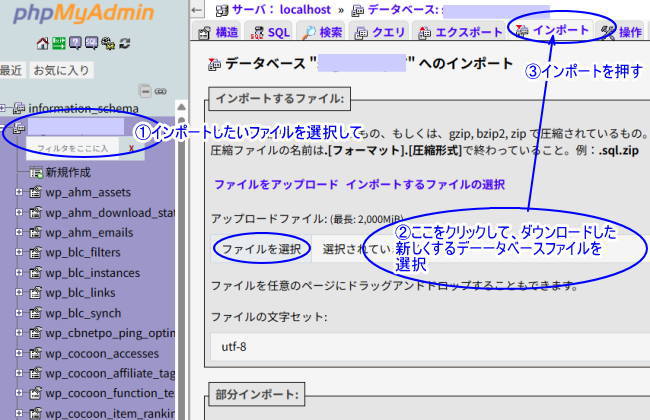Image resolution: width=650 pixels, height=420 pixels.
Task: Click the green logout icon
Action: point(58,43)
